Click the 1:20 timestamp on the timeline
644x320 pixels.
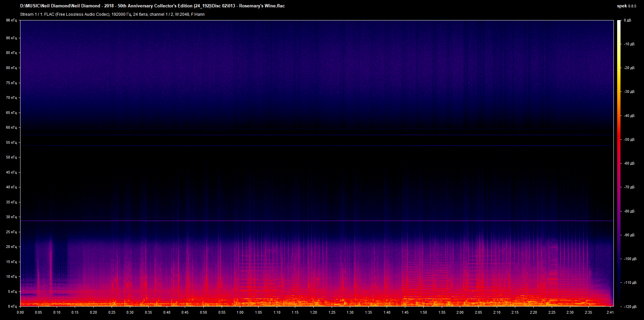click(x=314, y=312)
